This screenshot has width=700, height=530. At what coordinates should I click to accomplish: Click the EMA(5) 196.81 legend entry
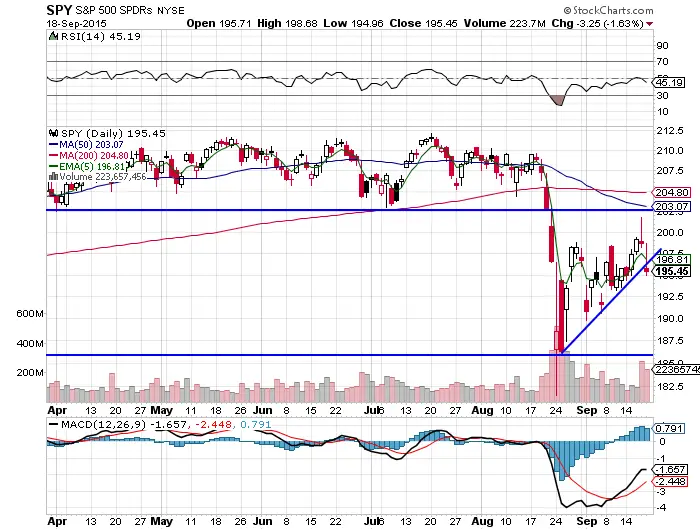[92, 166]
